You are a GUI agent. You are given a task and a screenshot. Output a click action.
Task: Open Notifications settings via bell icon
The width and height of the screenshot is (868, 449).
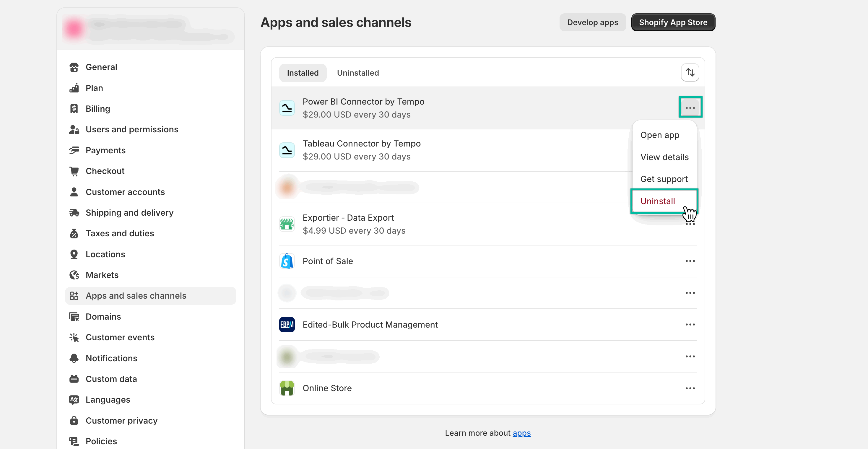click(x=74, y=358)
